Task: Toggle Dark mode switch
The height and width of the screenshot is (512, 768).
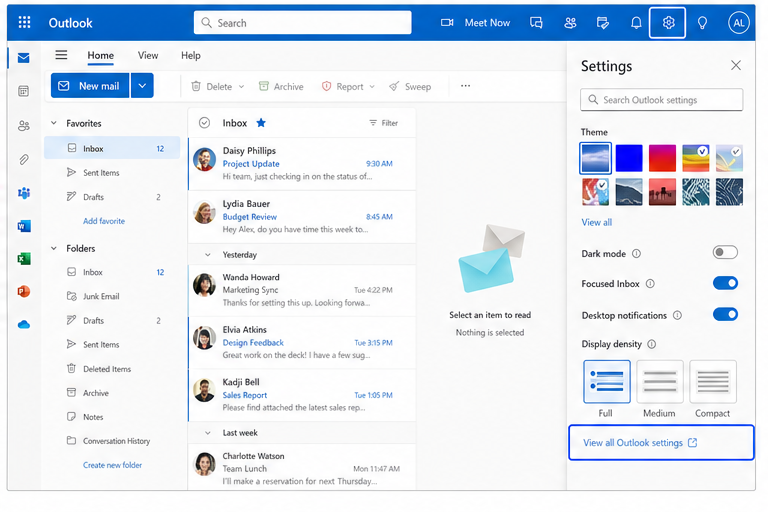Action: (725, 252)
